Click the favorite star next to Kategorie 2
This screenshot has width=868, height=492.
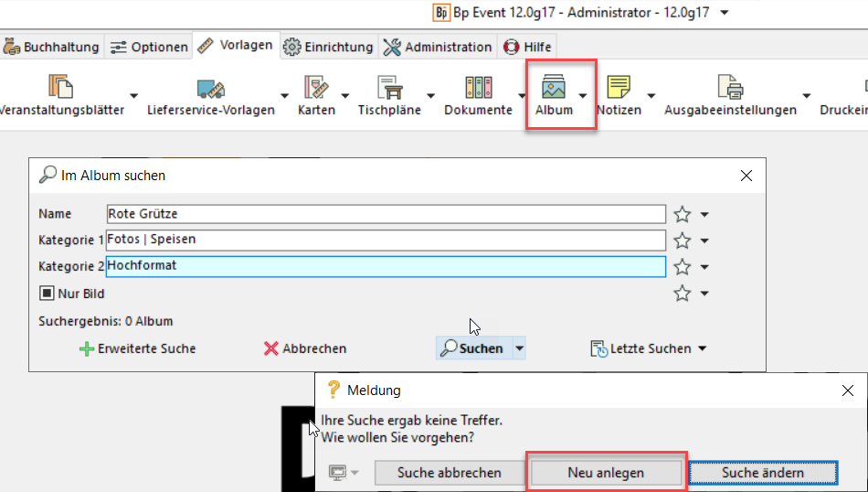point(682,267)
